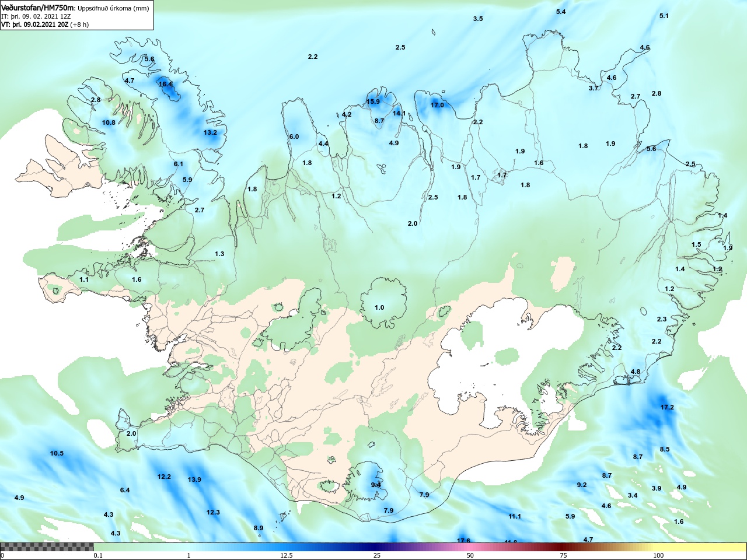Image resolution: width=747 pixels, height=560 pixels.
Task: Click the 3.5 value over the northern sea
Action: (478, 19)
